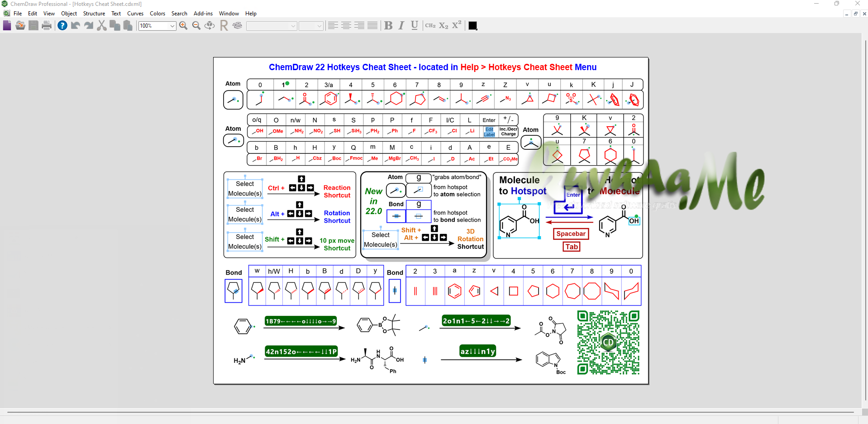The width and height of the screenshot is (868, 424).
Task: Click green hotkey box 'az↓↓↓n1y'
Action: [x=477, y=351]
